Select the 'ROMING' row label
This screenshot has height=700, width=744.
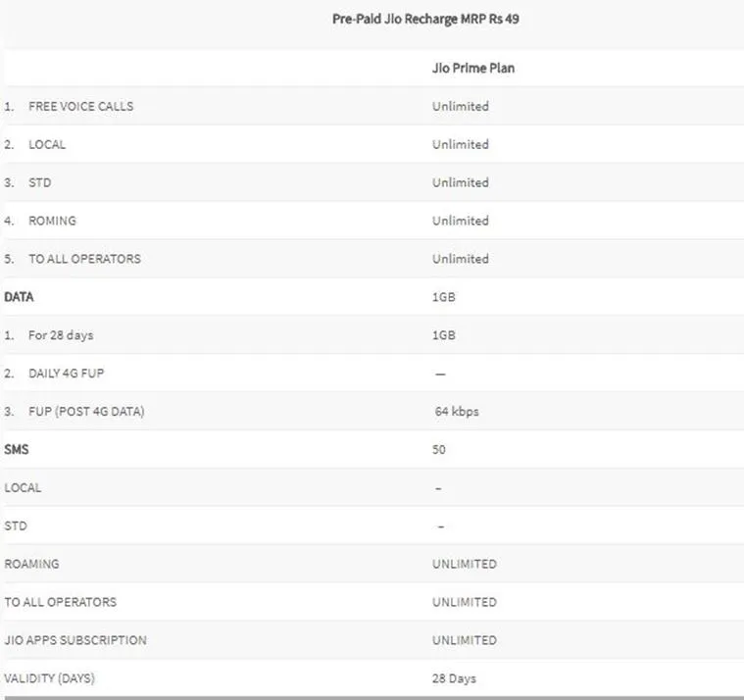tap(52, 221)
